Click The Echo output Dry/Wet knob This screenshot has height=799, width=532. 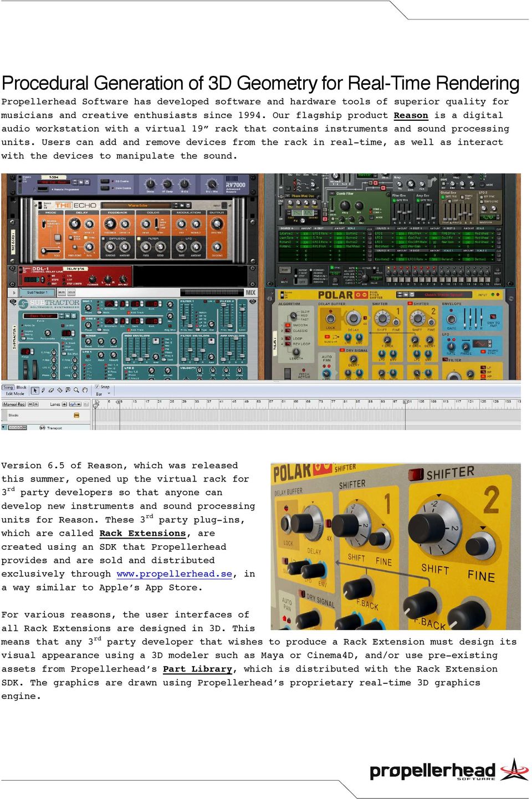[217, 223]
